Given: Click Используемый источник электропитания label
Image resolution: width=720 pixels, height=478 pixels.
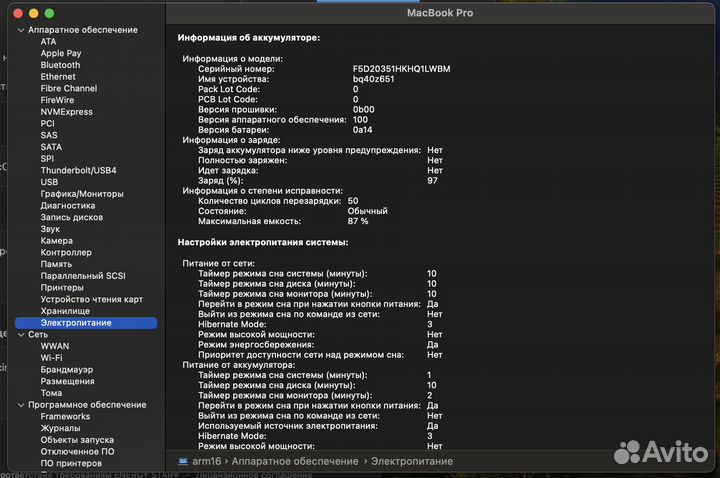Looking at the screenshot, I should click(x=288, y=426).
